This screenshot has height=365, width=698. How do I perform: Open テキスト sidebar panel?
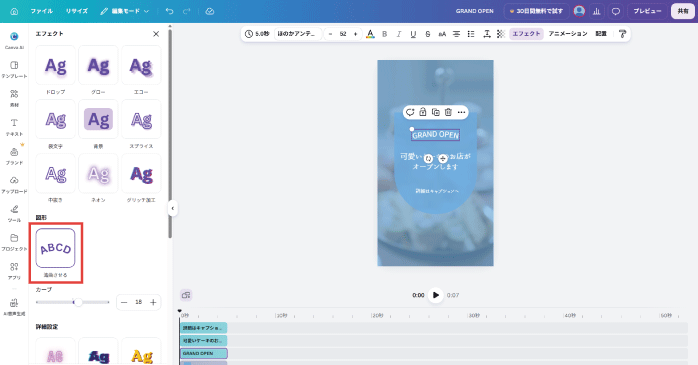point(14,127)
